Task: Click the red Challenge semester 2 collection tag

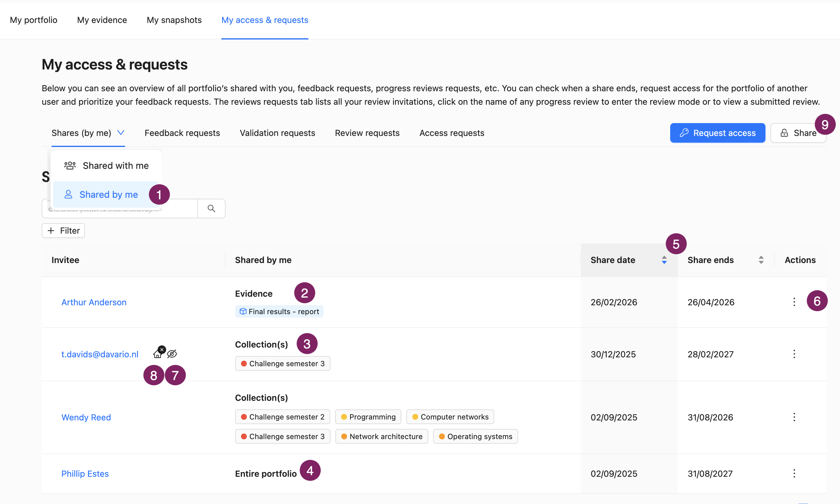Action: pyautogui.click(x=282, y=417)
